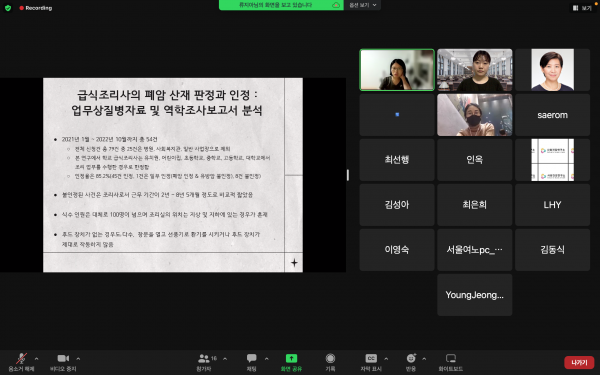This screenshot has width=600, height=375.
Task: Select the YoungJeong participant tile
Action: coord(474,295)
